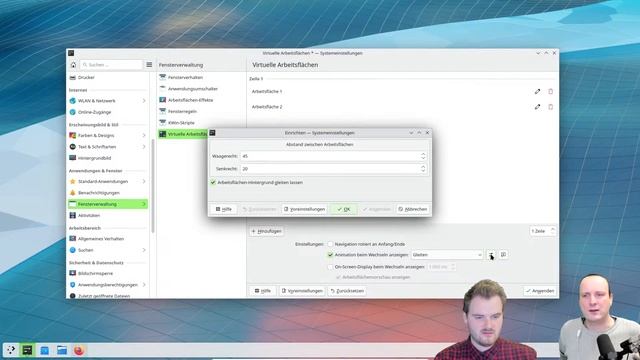Select Fensterverwaltung in the sidebar
Viewport: 640px width, 360px height.
coord(108,204)
